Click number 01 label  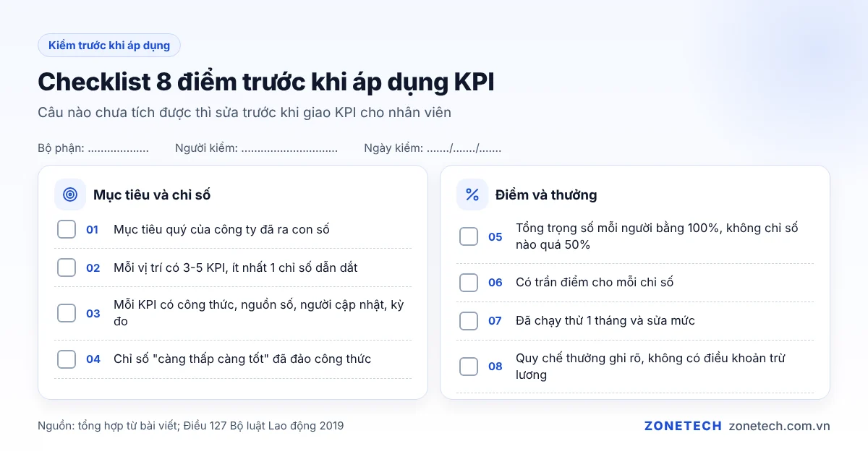pos(93,230)
